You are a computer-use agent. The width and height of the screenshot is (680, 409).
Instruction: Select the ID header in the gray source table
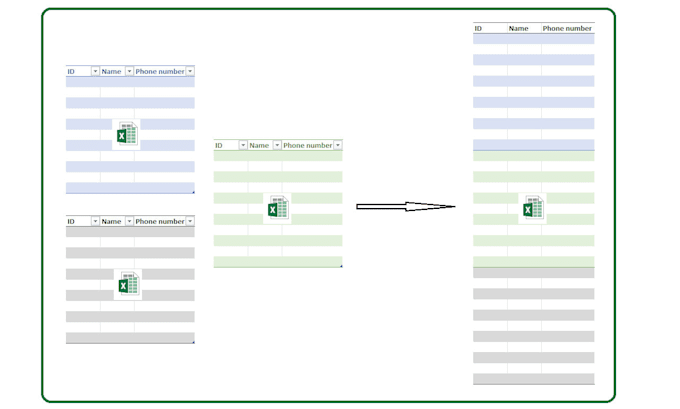pos(71,222)
